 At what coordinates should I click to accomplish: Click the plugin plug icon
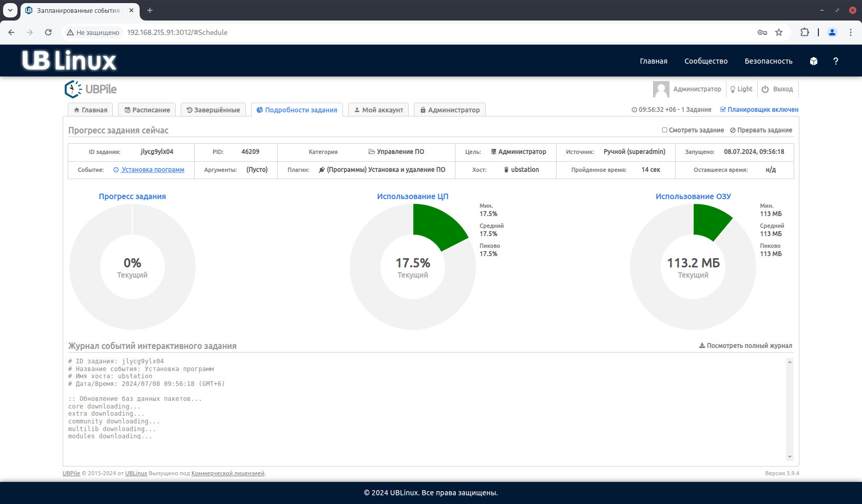[x=321, y=170]
